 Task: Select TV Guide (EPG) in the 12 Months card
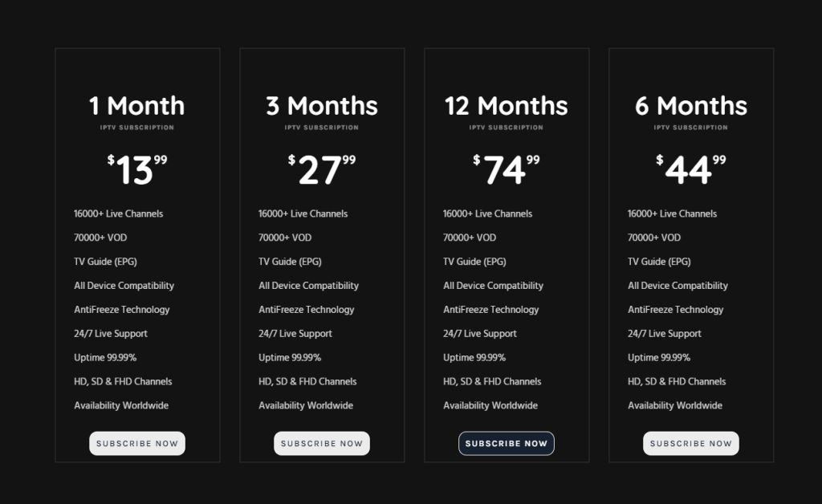(474, 262)
